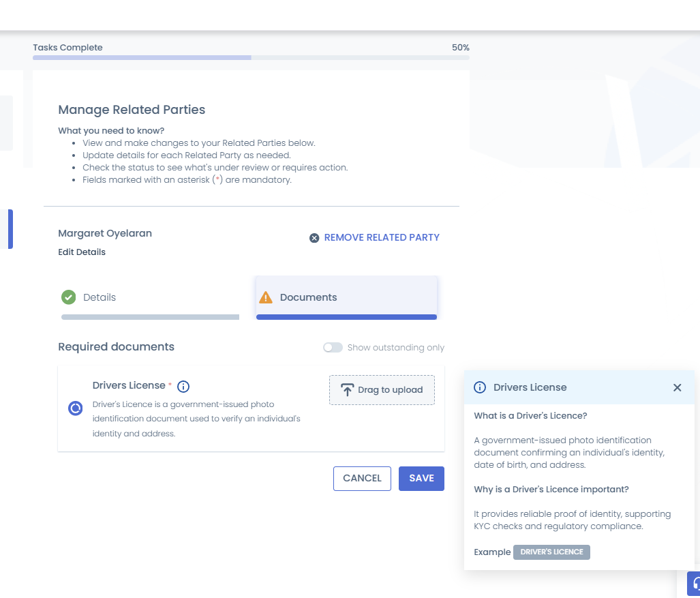Click the green checkmark icon by Details
The image size is (700, 598).
click(68, 297)
